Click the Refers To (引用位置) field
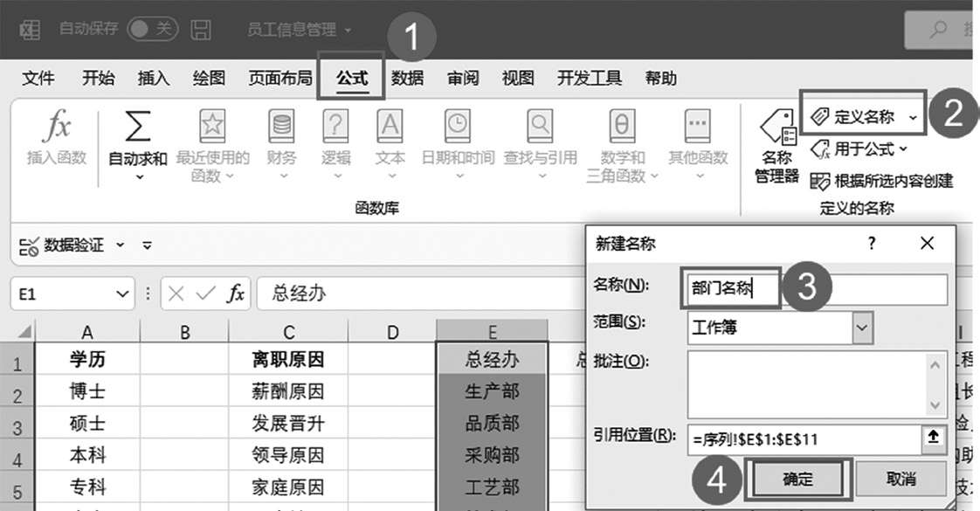Image resolution: width=980 pixels, height=511 pixels. pyautogui.click(x=804, y=438)
